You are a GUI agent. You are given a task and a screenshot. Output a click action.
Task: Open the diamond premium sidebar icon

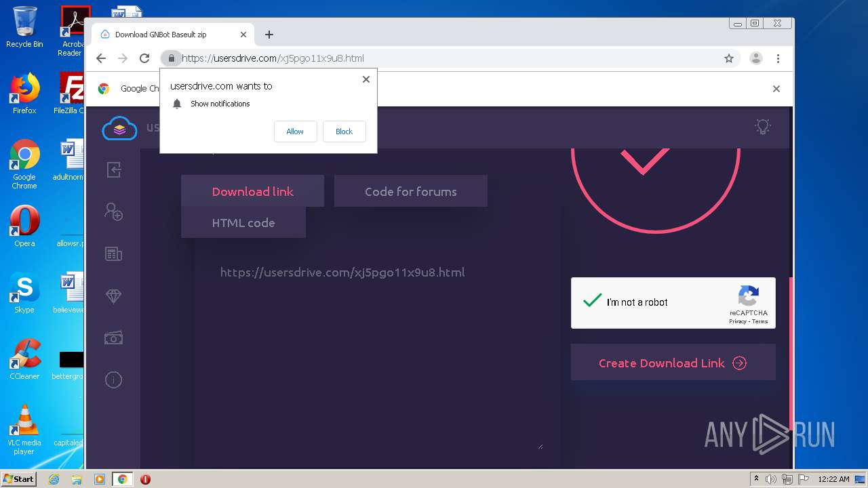pos(113,296)
